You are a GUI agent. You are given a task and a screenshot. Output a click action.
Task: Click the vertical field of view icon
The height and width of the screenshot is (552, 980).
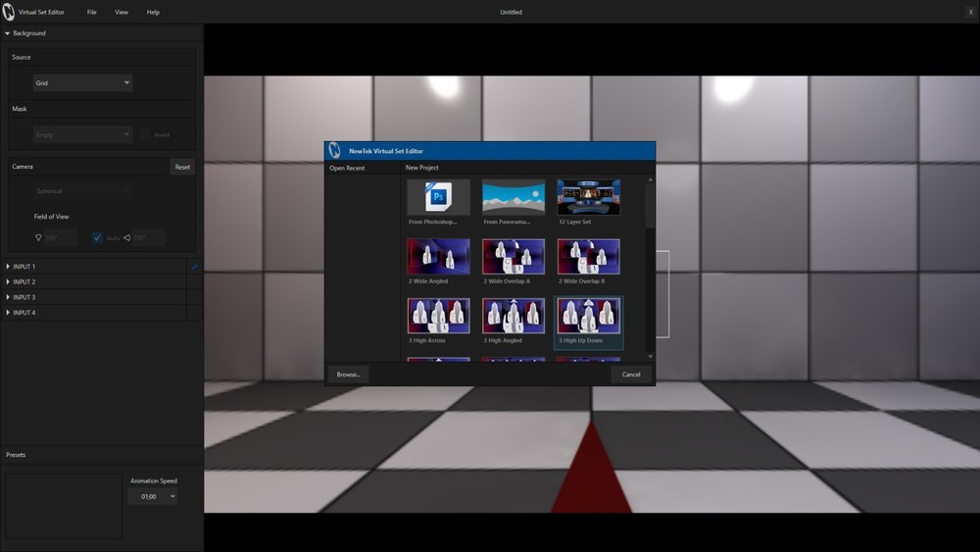coord(38,238)
